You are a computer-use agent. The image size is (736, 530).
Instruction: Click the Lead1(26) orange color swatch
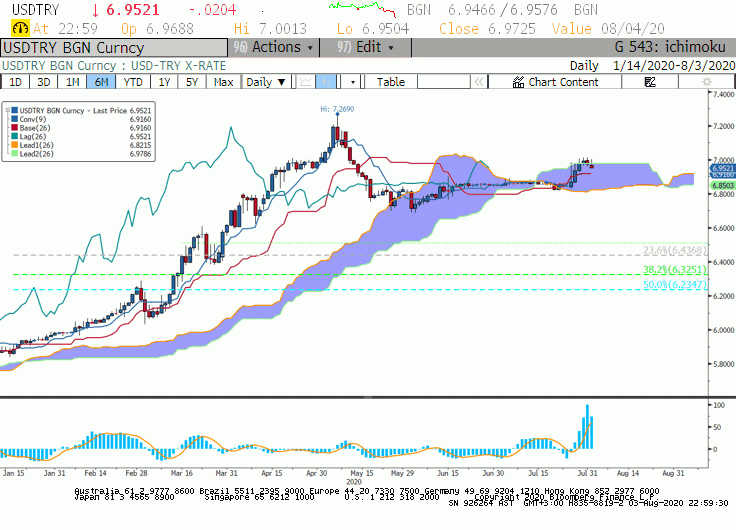pyautogui.click(x=15, y=146)
